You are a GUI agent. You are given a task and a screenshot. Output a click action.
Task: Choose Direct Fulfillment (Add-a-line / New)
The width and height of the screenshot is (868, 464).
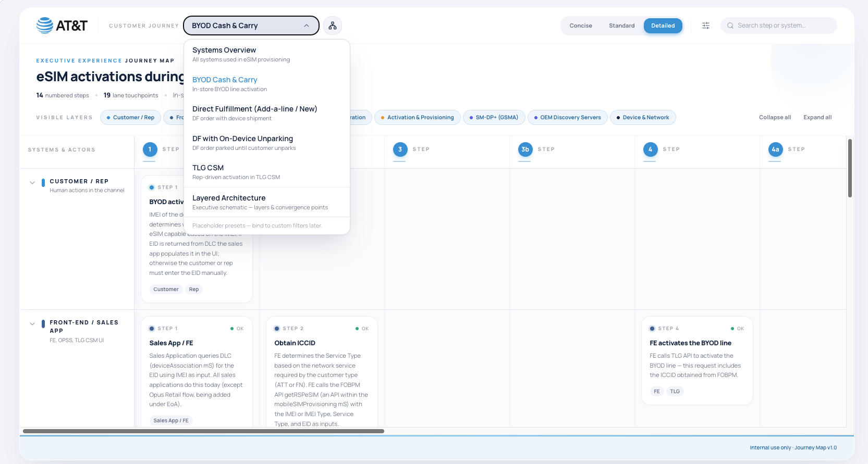click(x=267, y=113)
